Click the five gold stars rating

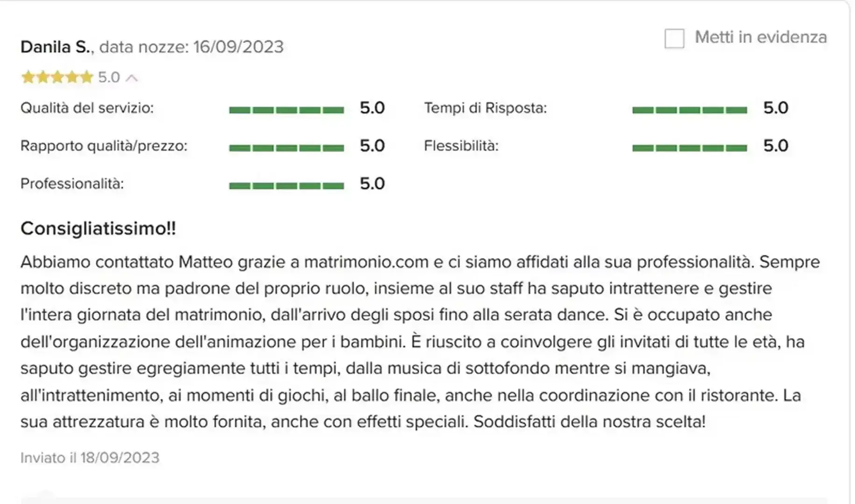57,77
